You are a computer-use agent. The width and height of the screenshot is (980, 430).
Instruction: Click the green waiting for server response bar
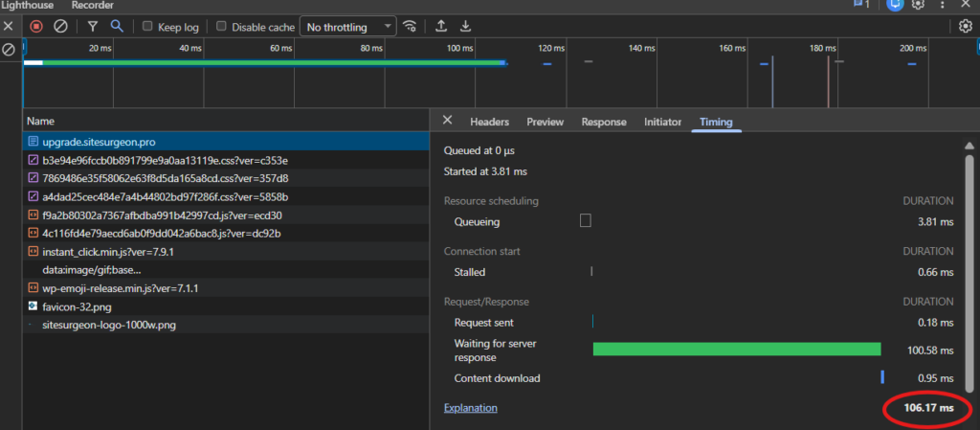tap(737, 349)
